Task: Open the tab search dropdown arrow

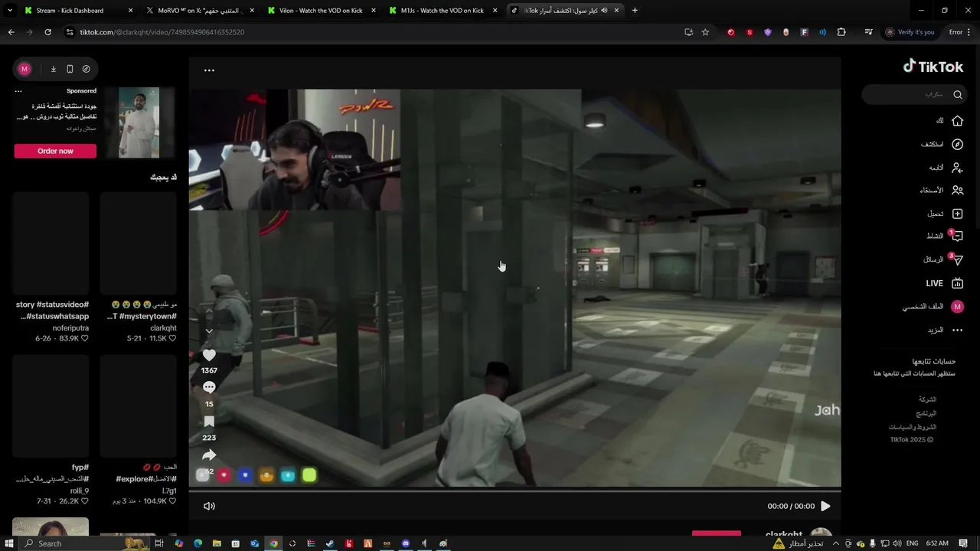Action: pos(10,11)
